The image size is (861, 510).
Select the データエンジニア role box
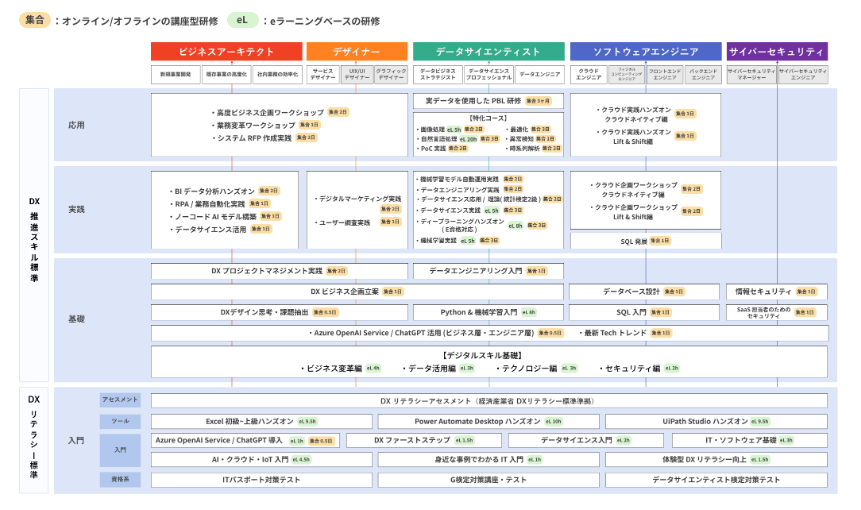coord(540,74)
